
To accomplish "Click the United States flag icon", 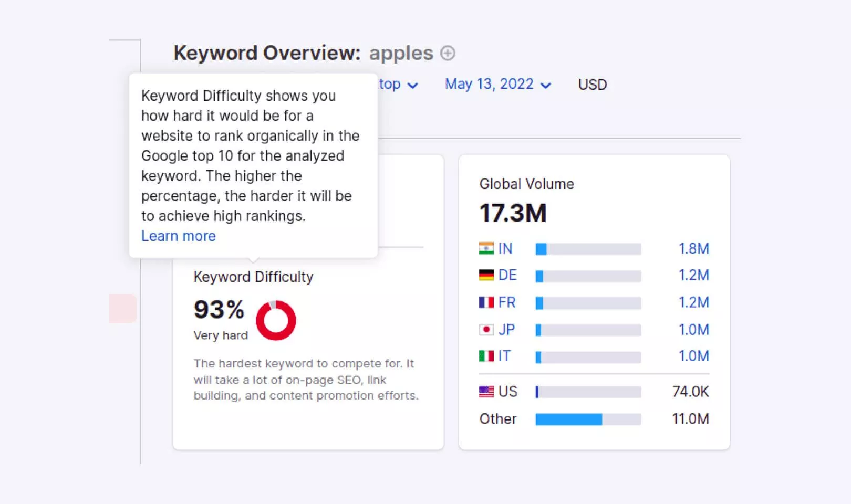I will click(x=486, y=392).
